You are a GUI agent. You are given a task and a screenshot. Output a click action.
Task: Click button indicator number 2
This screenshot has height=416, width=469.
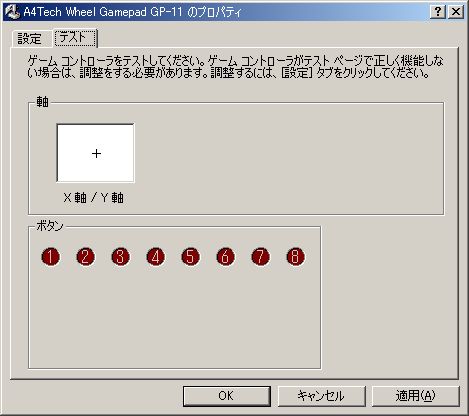coord(85,257)
